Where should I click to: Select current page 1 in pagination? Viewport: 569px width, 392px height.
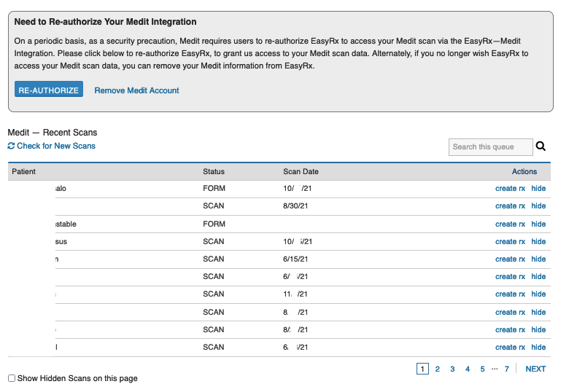(x=422, y=369)
